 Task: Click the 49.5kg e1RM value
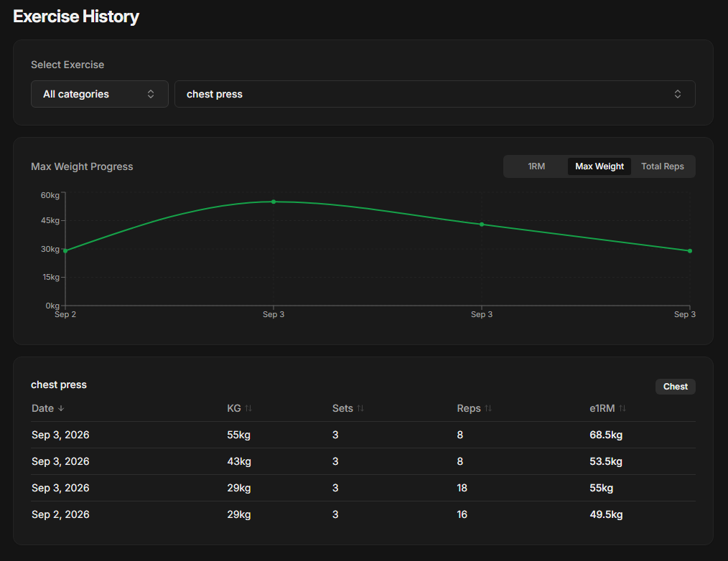pos(606,514)
